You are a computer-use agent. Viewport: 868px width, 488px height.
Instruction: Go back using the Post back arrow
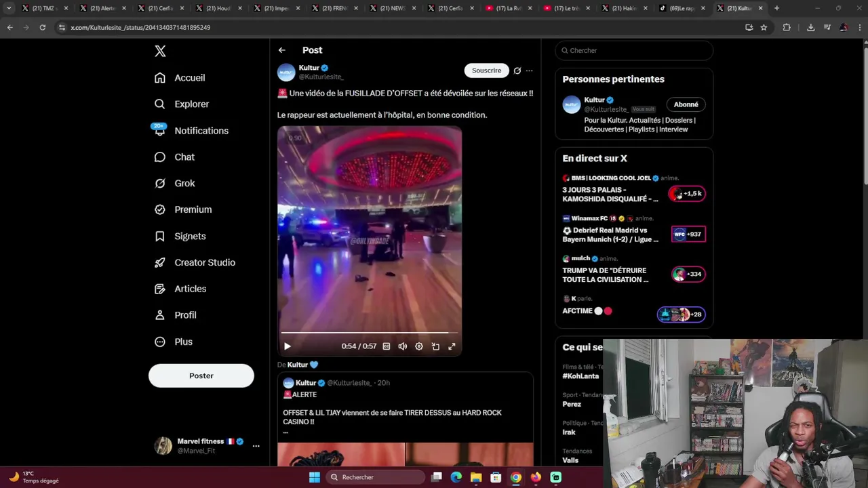pyautogui.click(x=281, y=50)
